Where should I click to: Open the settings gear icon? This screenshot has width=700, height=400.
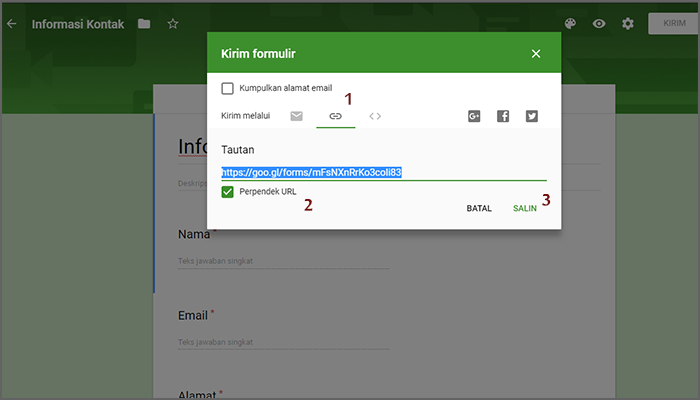627,24
